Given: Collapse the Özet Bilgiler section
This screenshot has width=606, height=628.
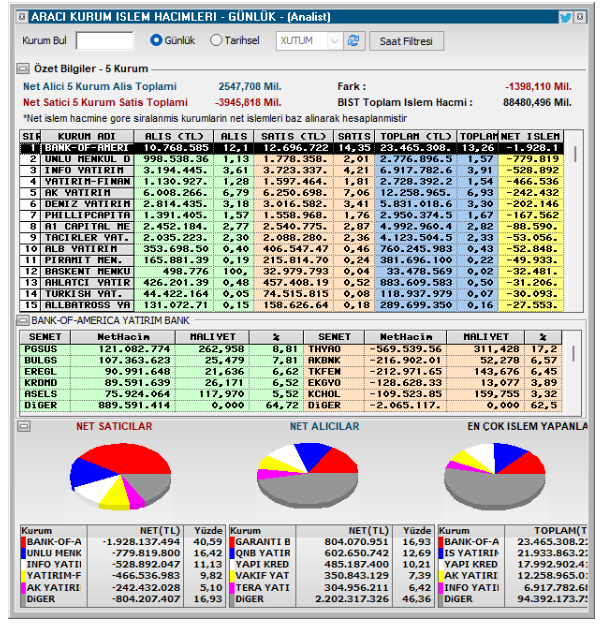Looking at the screenshot, I should [x=23, y=68].
